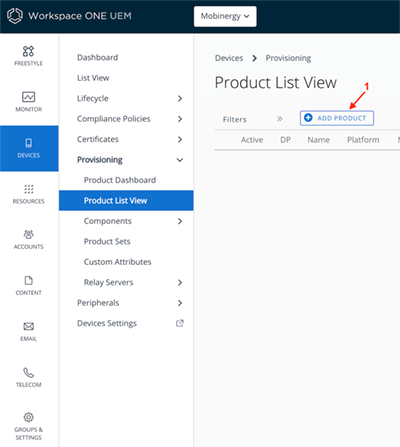
Task: Click the Workspace ONE UEM title text
Action: 80,16
